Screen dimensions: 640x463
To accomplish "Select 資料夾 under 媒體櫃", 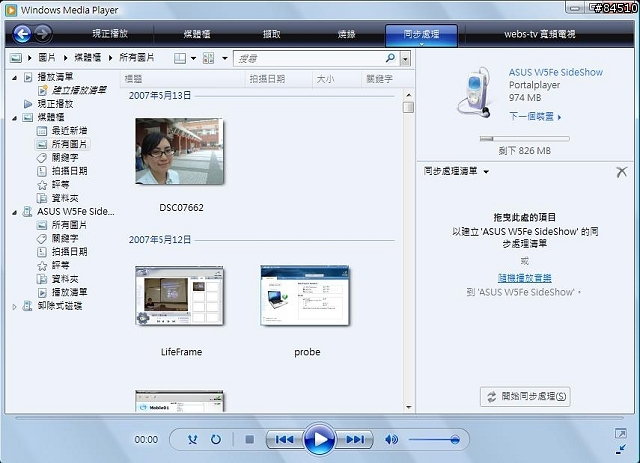I will tap(64, 198).
